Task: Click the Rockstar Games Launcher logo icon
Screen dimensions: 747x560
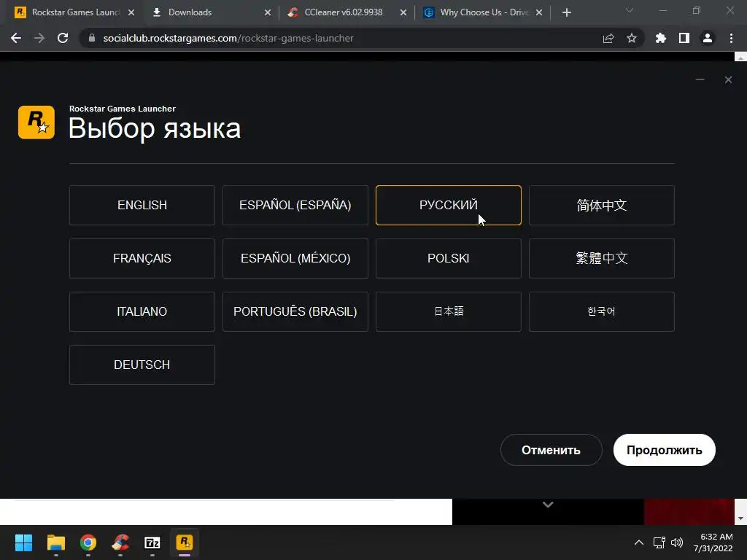Action: (36, 122)
